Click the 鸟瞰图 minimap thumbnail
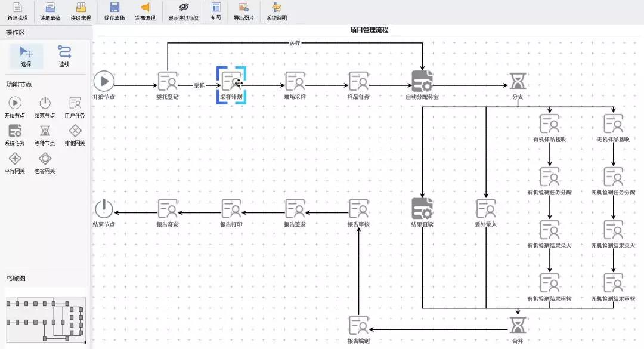 click(x=45, y=319)
